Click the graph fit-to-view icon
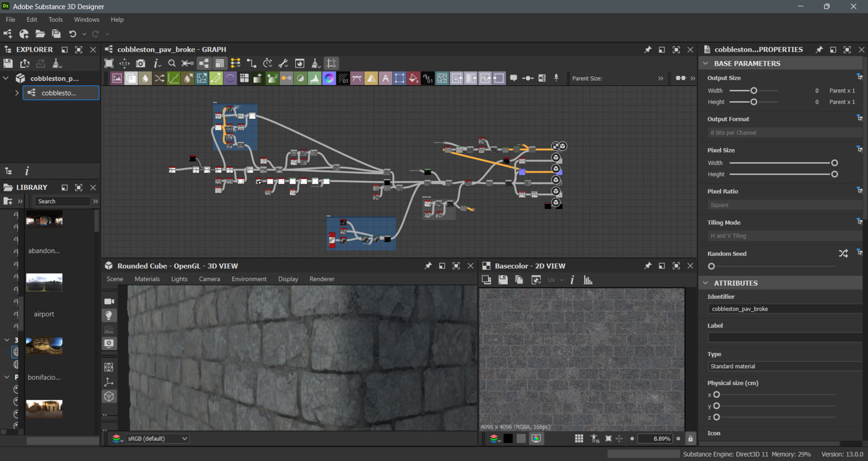The width and height of the screenshot is (868, 461). coord(109,63)
